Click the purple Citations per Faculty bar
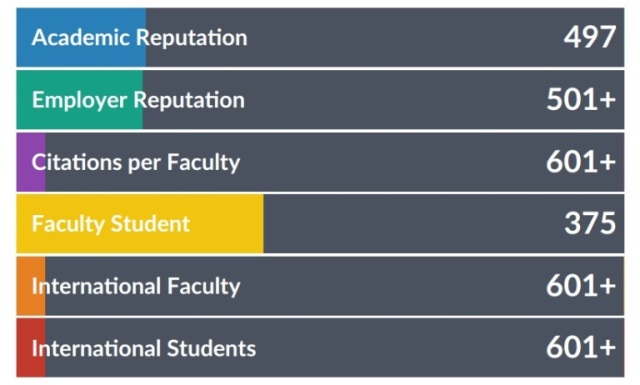 31,162
